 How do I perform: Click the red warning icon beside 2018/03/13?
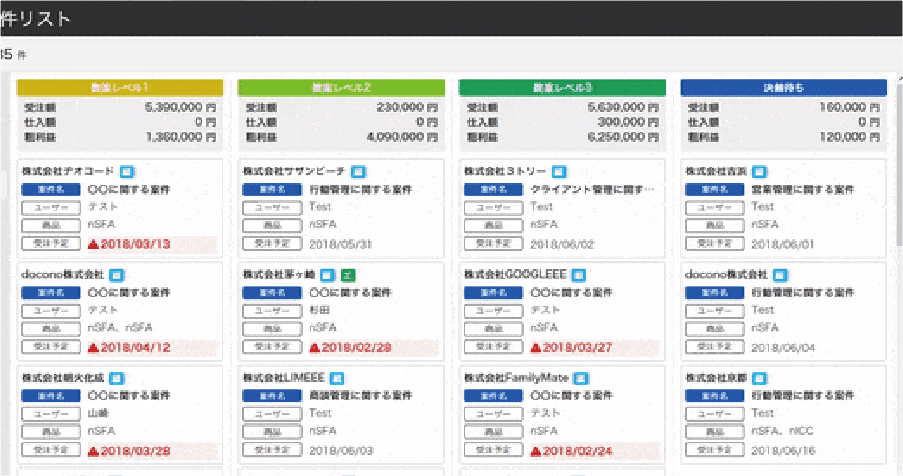pos(93,244)
